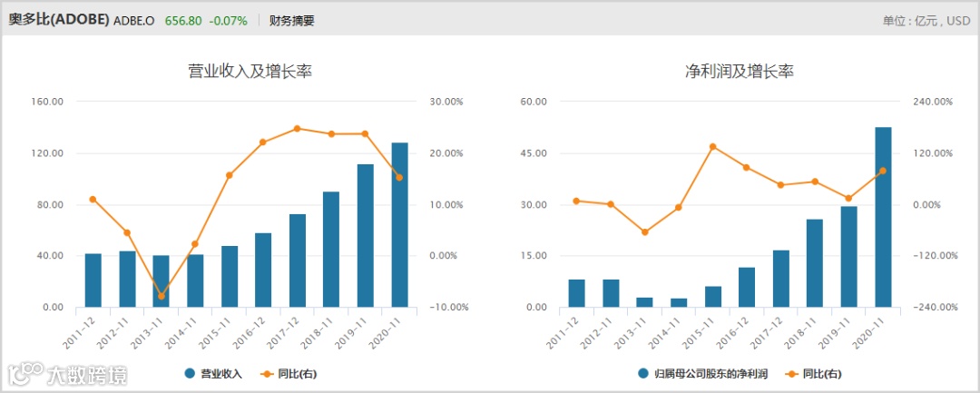Select the 2019-11 net profit bar
Screen dimensions: 980x393
point(848,257)
